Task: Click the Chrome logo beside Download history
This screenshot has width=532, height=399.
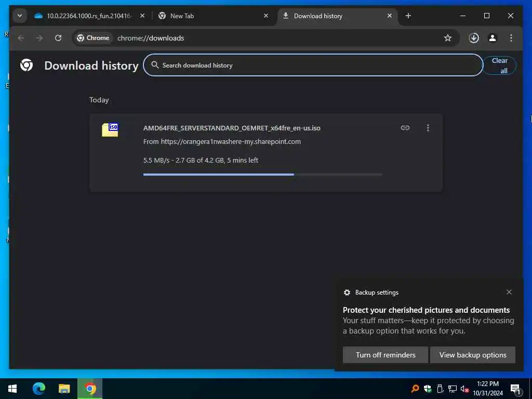Action: (26, 65)
